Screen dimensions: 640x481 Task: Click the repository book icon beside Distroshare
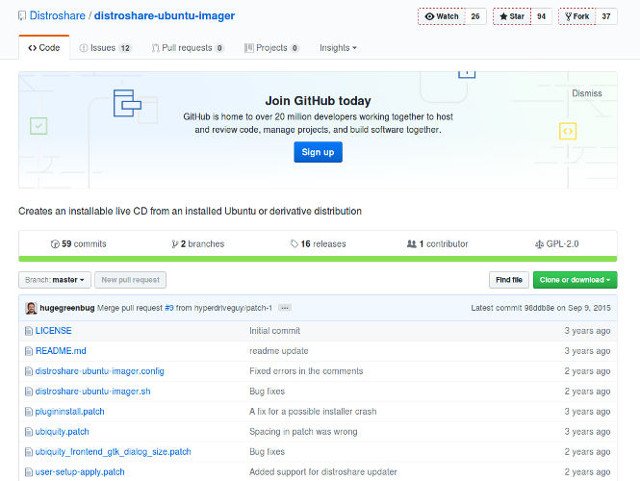[22, 16]
